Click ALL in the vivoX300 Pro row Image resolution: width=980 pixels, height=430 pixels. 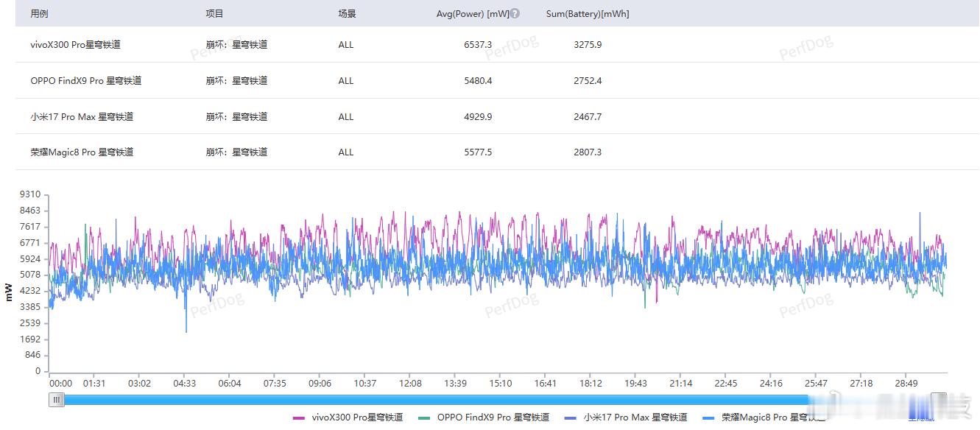click(346, 45)
